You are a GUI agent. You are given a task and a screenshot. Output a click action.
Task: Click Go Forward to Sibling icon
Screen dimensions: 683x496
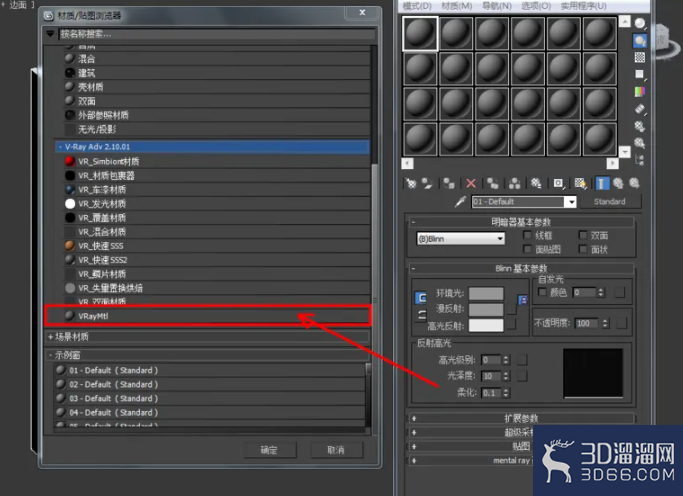pos(634,183)
